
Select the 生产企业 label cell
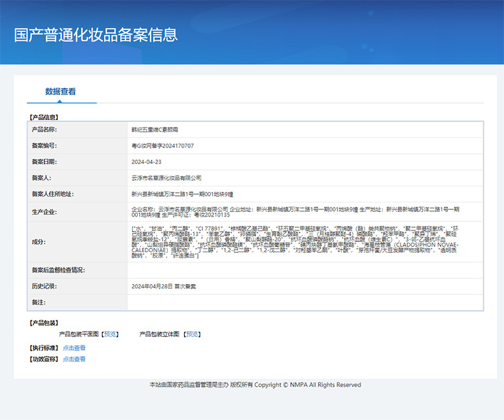pos(77,212)
